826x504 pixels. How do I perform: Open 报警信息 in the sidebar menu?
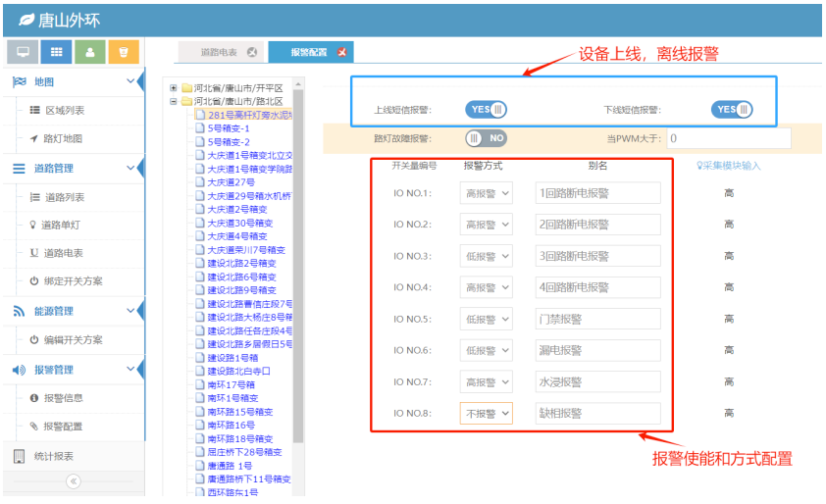click(63, 398)
